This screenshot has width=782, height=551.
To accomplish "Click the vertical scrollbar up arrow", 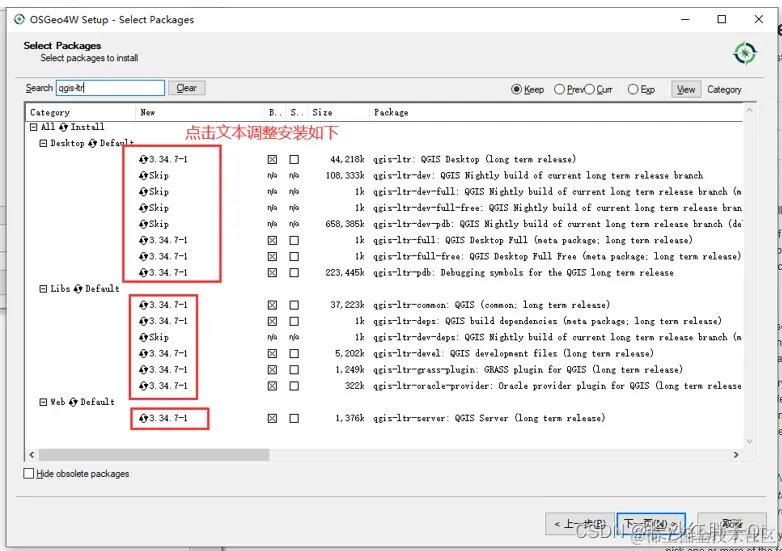I will pos(749,110).
